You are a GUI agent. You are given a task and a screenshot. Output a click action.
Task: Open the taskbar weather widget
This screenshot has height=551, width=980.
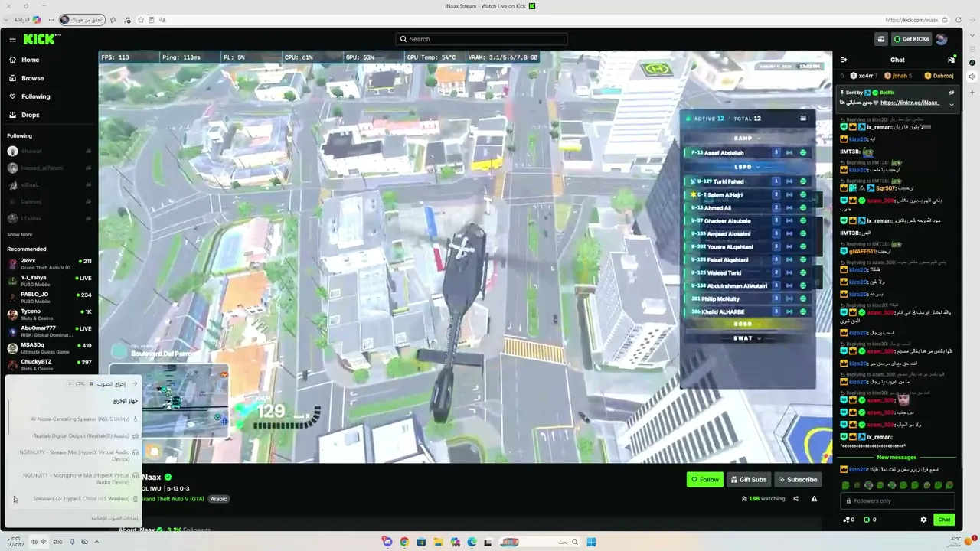963,541
